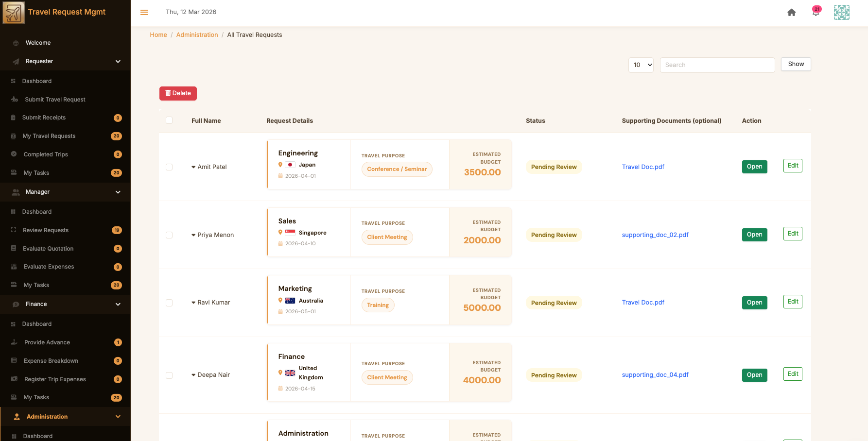868x441 pixels.
Task: Click into the Search input field
Action: [717, 65]
